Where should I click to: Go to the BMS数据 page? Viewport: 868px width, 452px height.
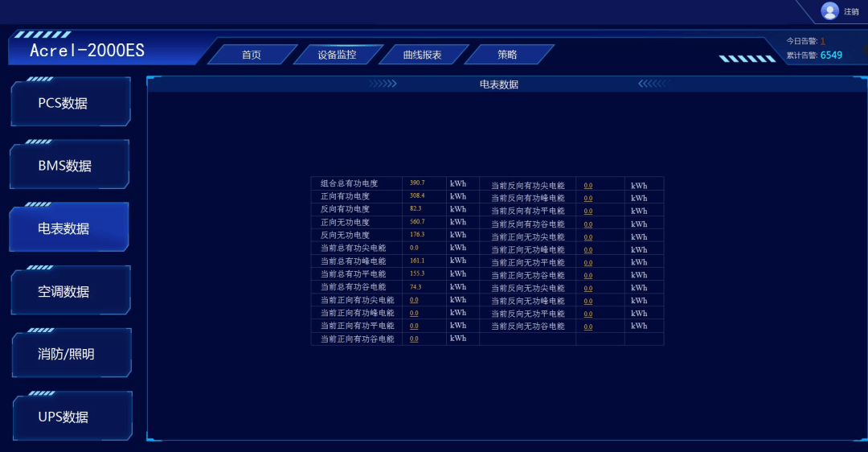70,166
